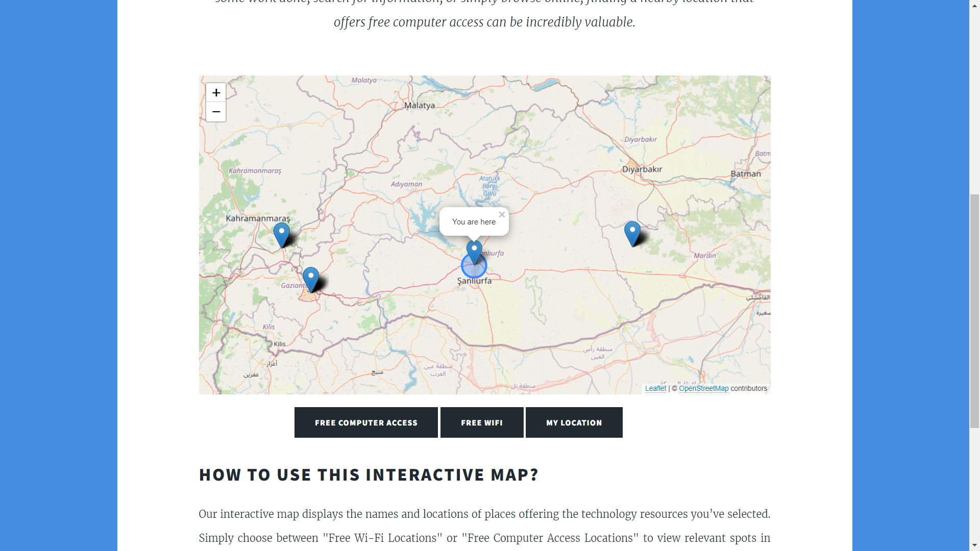Click the Batman city label on map
Viewport: 980px width, 551px height.
[x=745, y=174]
